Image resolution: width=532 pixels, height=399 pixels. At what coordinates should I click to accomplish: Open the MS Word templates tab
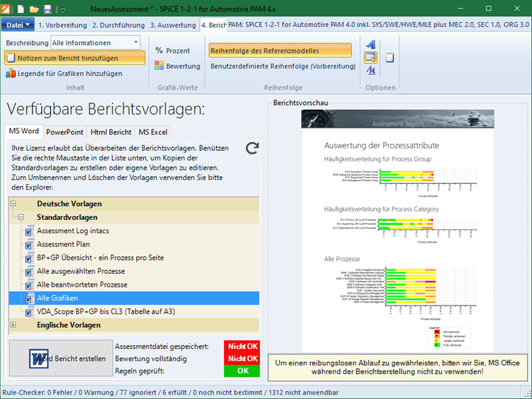coord(24,131)
